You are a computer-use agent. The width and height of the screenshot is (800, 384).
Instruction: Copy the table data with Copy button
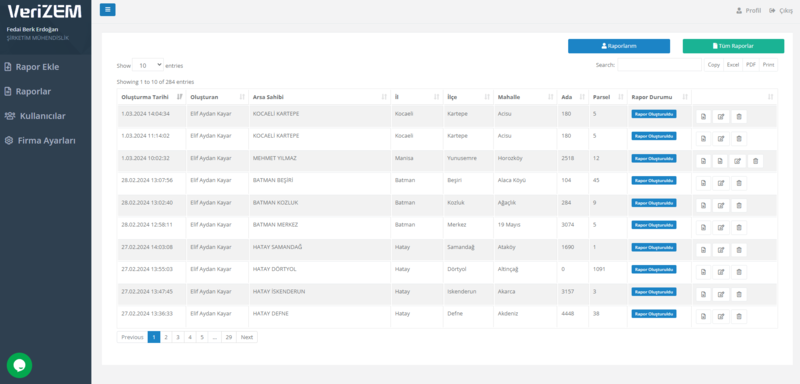[714, 65]
